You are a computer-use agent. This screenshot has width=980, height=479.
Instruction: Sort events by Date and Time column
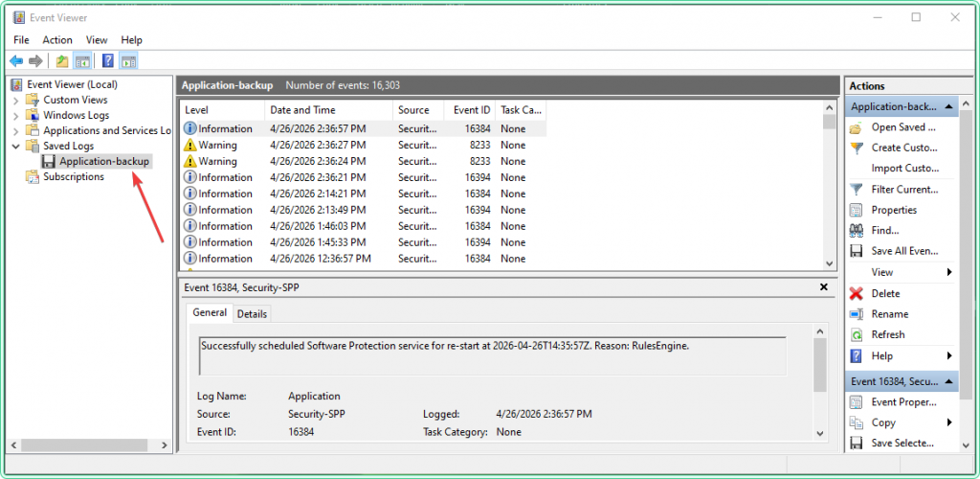point(301,110)
